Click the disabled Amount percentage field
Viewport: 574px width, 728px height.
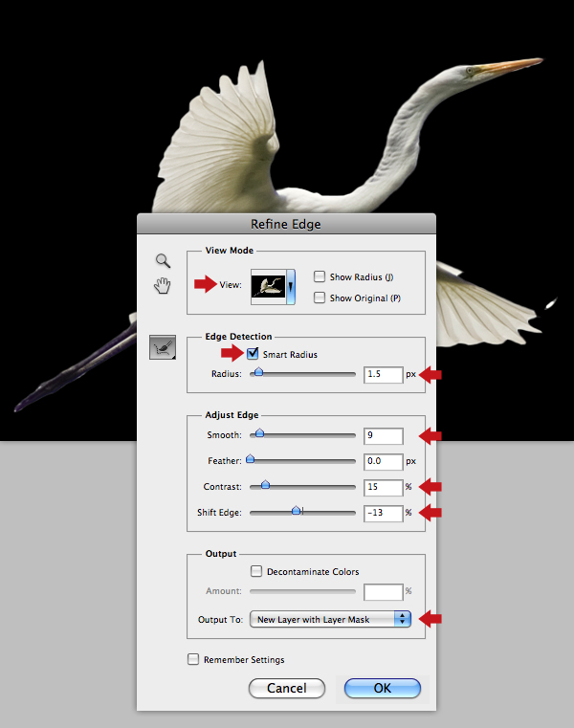[383, 592]
